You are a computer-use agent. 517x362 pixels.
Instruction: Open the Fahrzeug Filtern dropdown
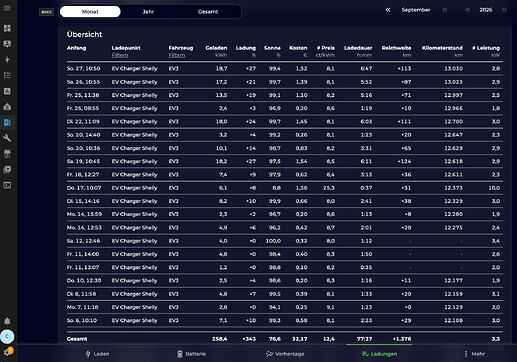pos(177,55)
